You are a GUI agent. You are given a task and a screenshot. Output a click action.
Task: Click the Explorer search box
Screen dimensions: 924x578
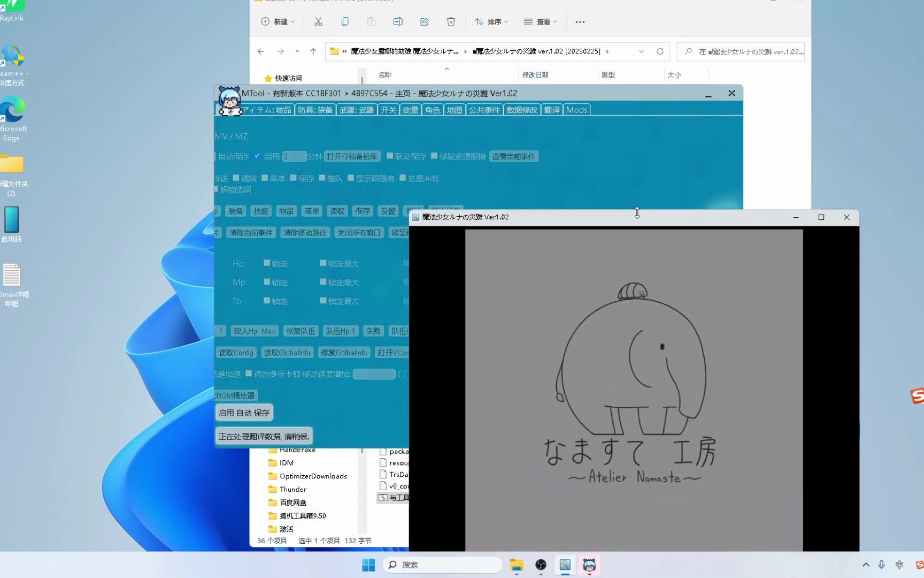click(741, 51)
